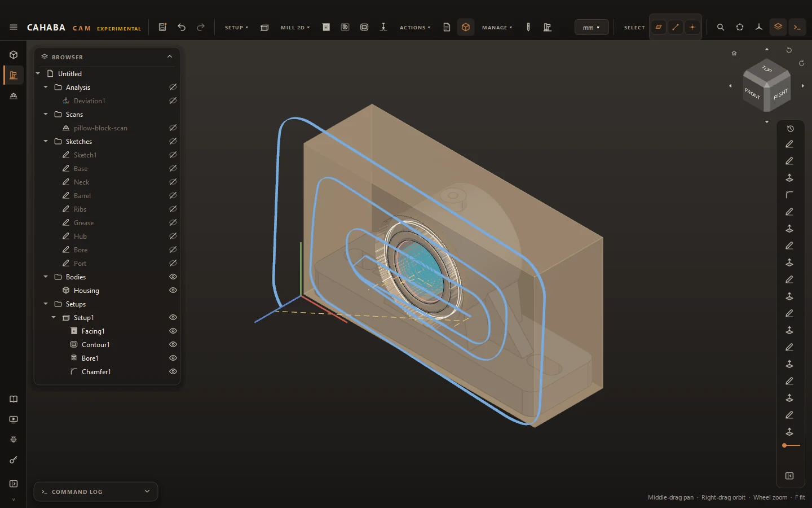812x508 pixels.
Task: Undo the last action
Action: pyautogui.click(x=182, y=27)
